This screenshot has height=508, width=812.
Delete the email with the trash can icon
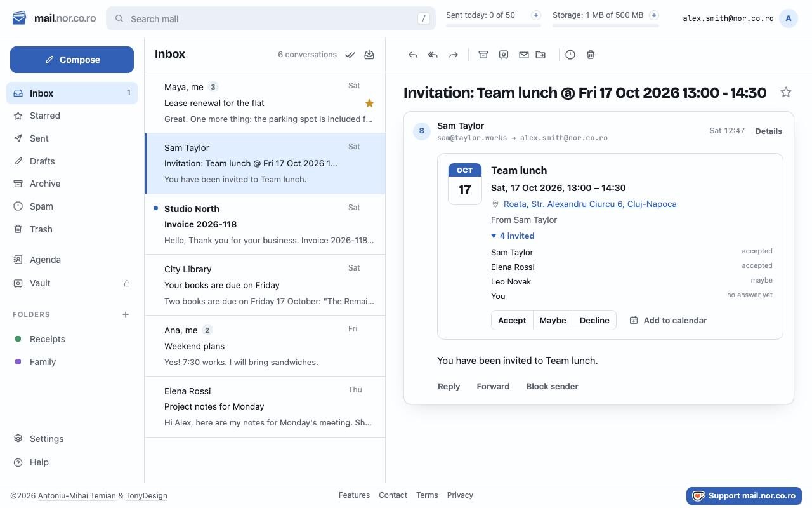tap(591, 55)
